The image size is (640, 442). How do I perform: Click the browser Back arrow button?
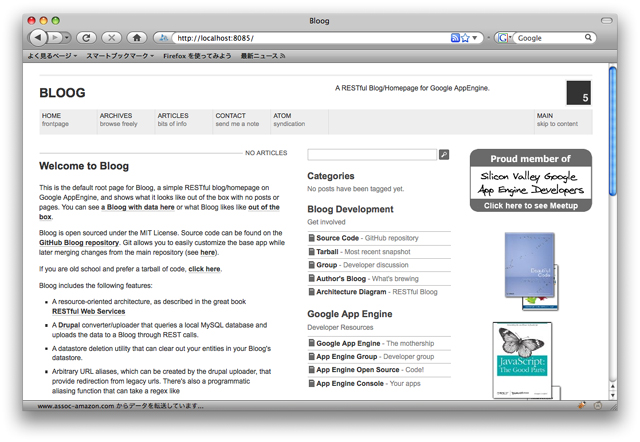point(37,38)
